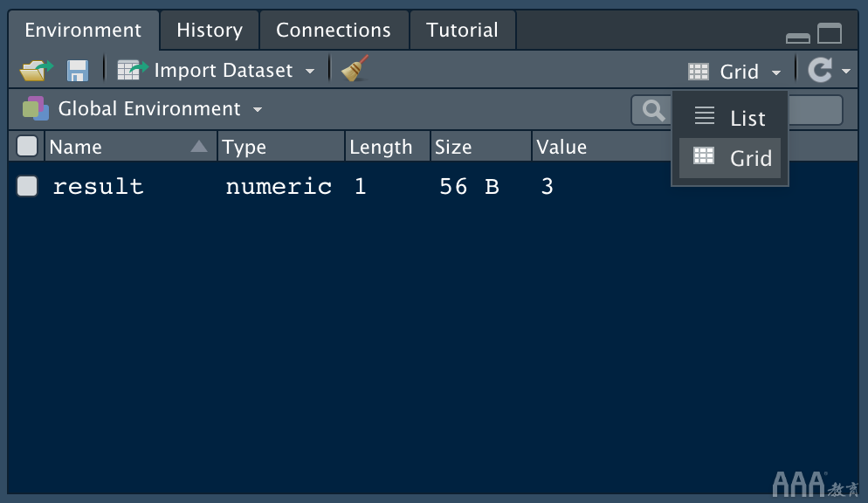The image size is (868, 503).
Task: Open the Connections tab
Action: coord(334,31)
